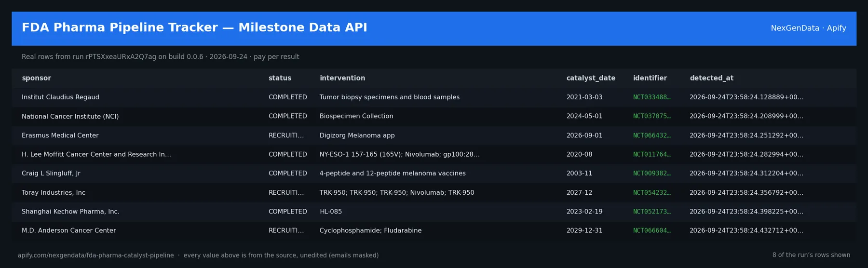
Task: Open identifier NCT037075… link
Action: pos(651,116)
